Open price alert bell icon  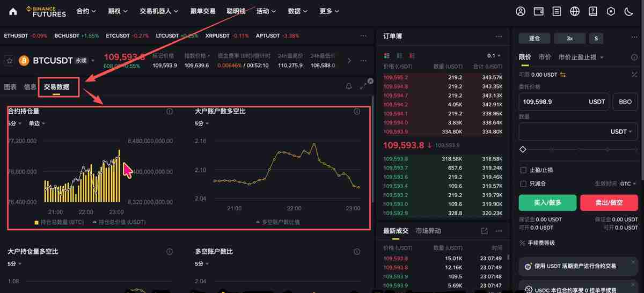pyautogui.click(x=349, y=86)
